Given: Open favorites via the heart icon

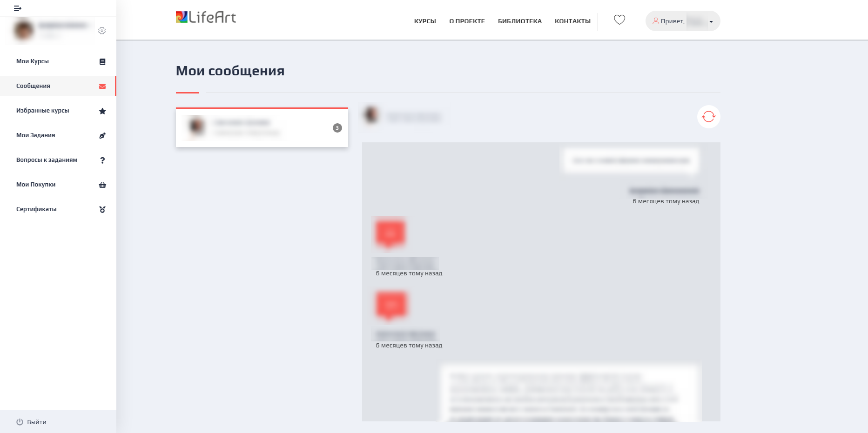Looking at the screenshot, I should pos(619,20).
